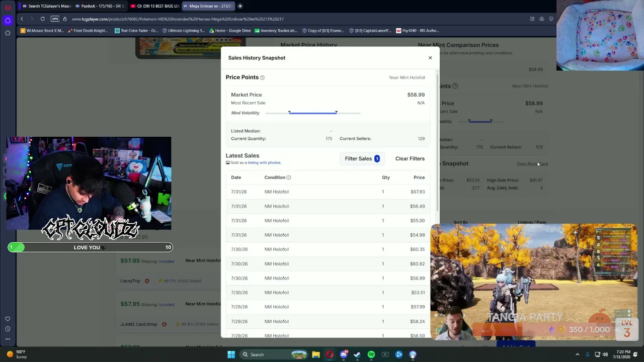Click the taskbar volume speaker icon
This screenshot has width=644, height=362.
tap(605, 354)
